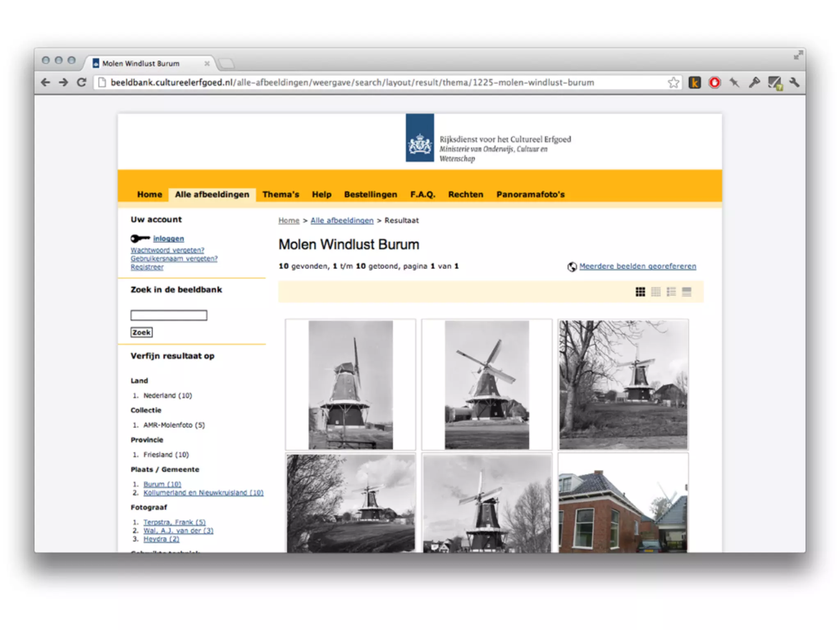Open Meerdere beelden georefereren link

tap(637, 266)
